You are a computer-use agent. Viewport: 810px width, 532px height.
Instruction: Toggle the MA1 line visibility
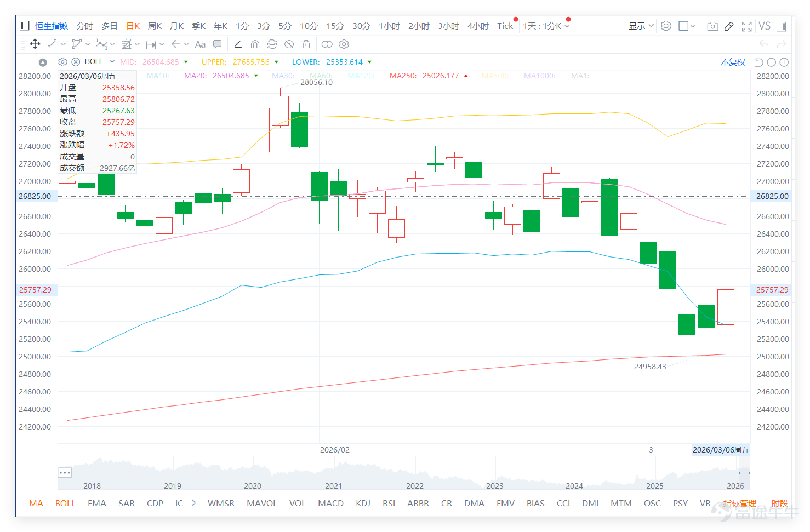(580, 76)
